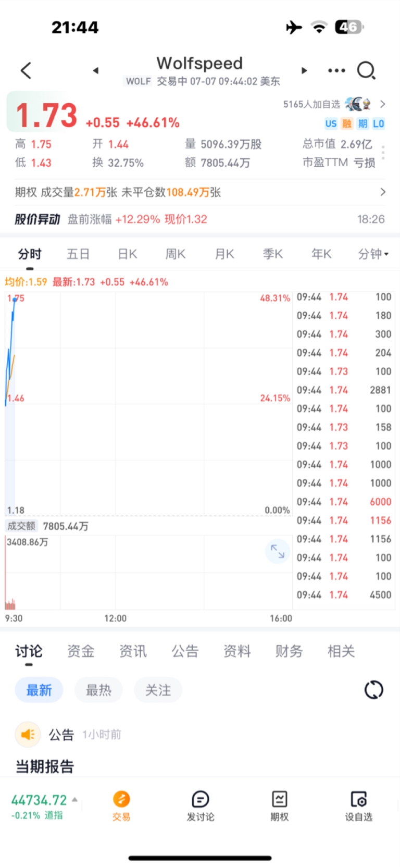
Task: Tap the back arrow icon
Action: [26, 70]
